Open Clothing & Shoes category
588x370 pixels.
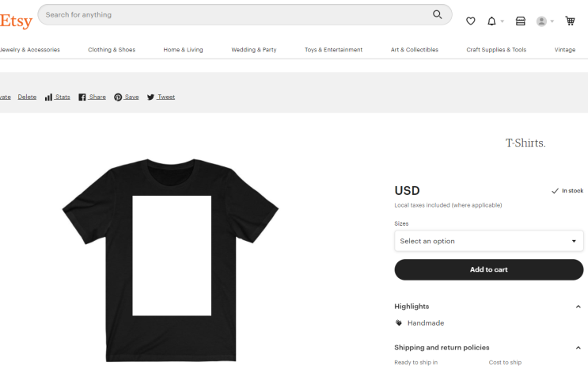[x=112, y=50]
